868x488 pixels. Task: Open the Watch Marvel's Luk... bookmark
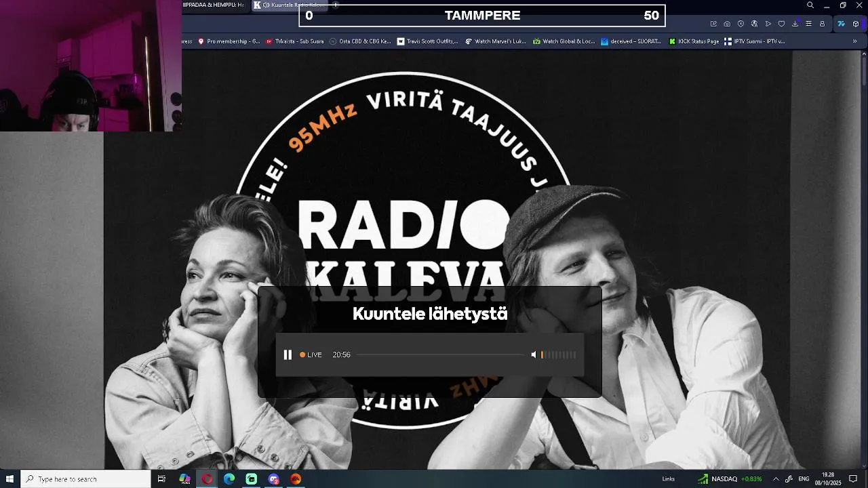(495, 41)
